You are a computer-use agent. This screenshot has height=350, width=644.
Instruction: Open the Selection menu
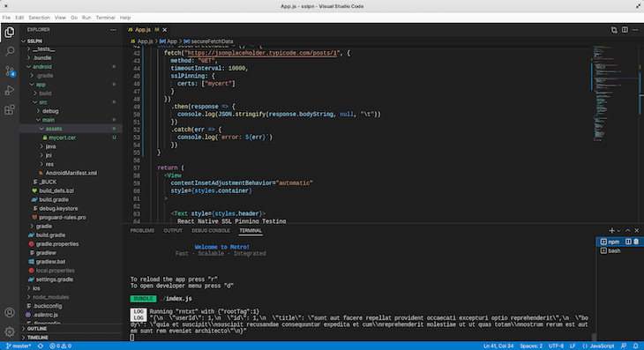pos(39,18)
